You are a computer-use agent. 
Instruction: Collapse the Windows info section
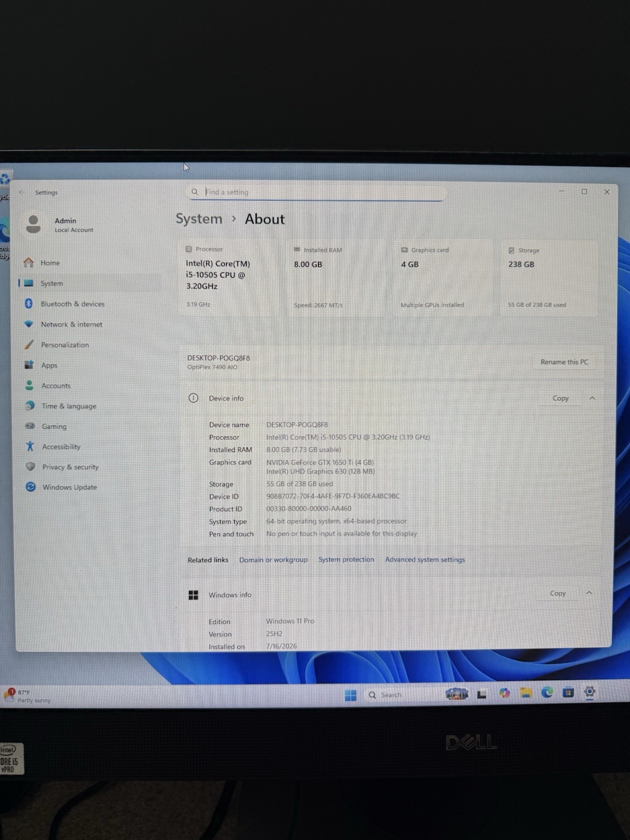tap(589, 593)
